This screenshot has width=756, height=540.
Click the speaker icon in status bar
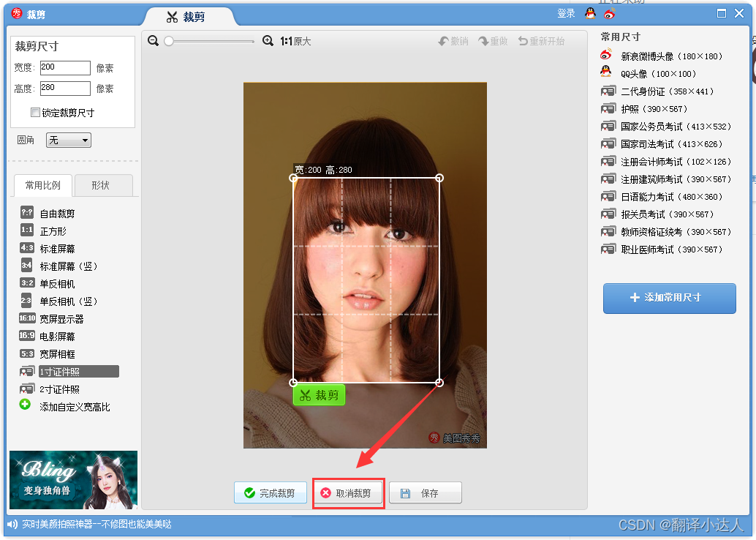click(12, 524)
